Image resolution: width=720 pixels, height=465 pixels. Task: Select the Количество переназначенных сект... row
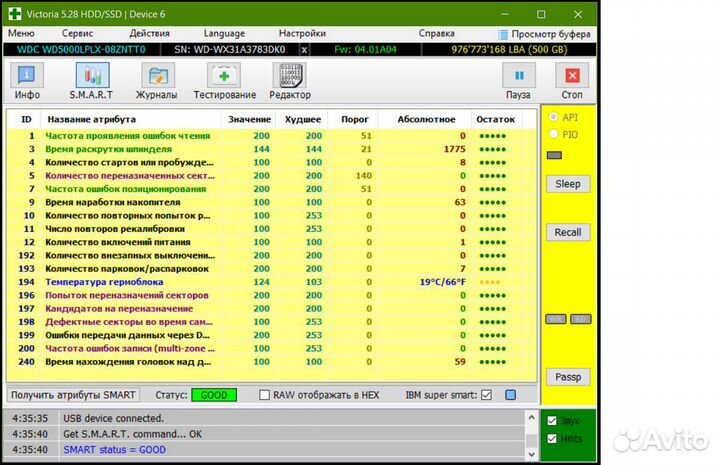(x=271, y=176)
